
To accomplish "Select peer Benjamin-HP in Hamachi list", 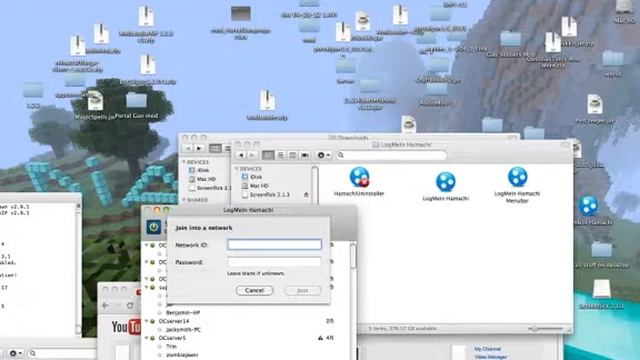I will tap(182, 313).
